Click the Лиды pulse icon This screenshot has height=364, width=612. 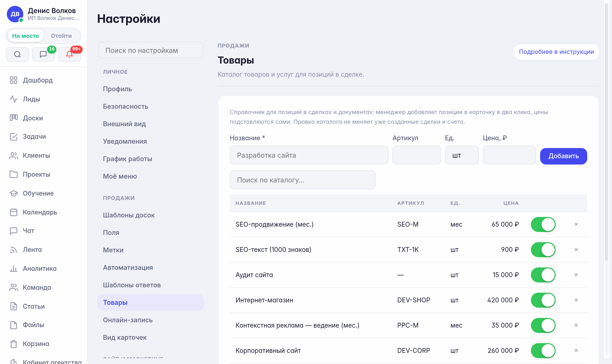coord(14,99)
